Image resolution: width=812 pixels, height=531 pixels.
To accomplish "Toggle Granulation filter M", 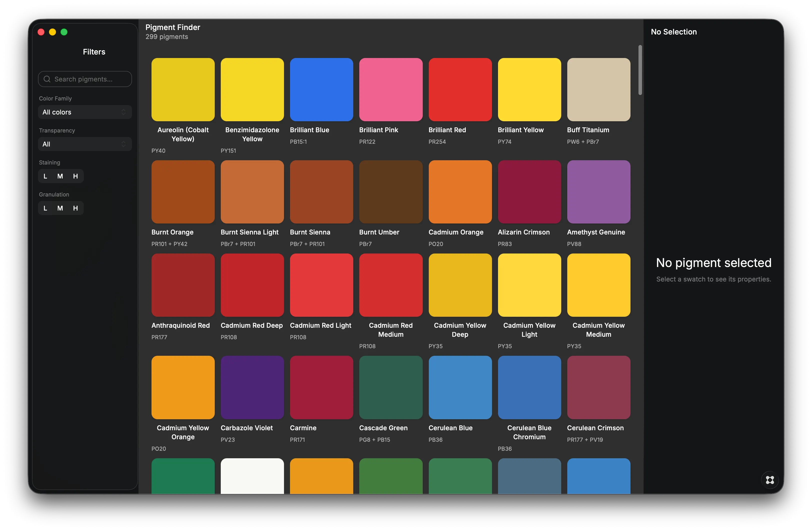I will (x=60, y=208).
